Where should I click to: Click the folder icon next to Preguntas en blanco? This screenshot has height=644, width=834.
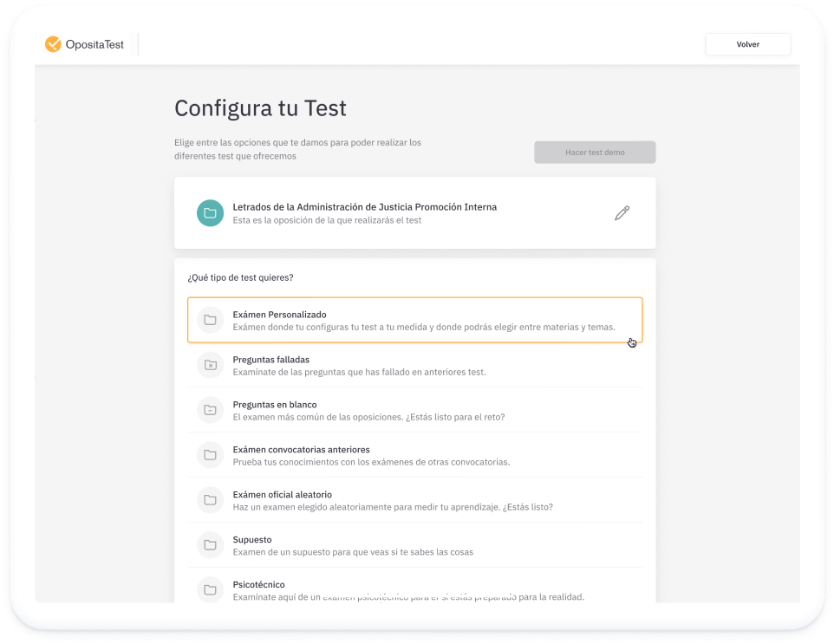(x=210, y=410)
